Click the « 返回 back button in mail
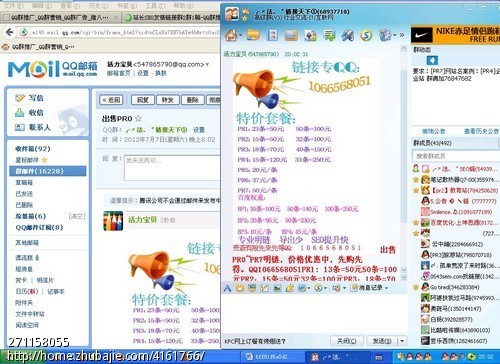Screen dimensions: 500x364 pos(111,100)
